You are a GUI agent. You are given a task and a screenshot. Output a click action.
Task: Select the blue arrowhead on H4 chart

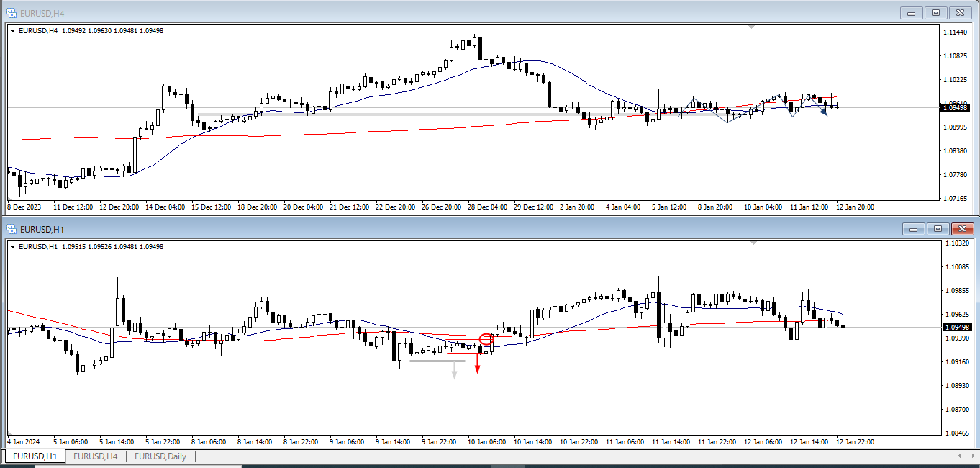823,112
